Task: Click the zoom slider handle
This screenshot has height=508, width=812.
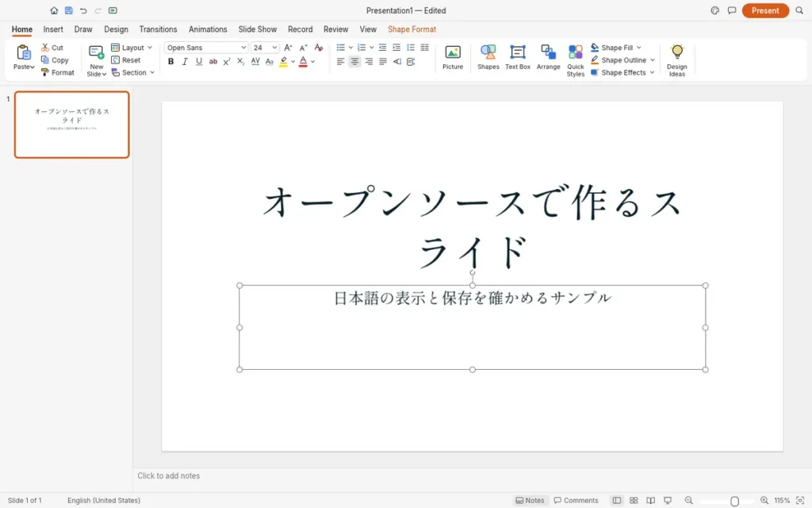Action: pos(734,501)
